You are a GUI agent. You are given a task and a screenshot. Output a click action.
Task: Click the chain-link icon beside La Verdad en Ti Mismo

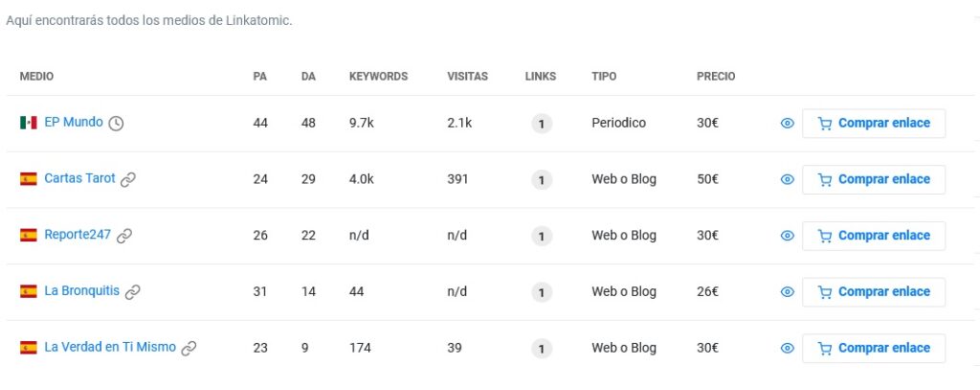[x=189, y=348]
